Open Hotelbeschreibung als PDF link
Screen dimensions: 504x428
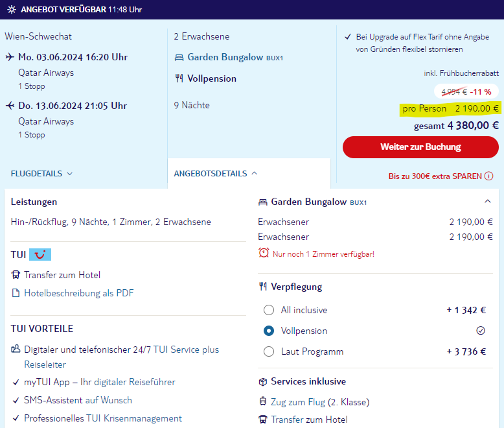79,293
